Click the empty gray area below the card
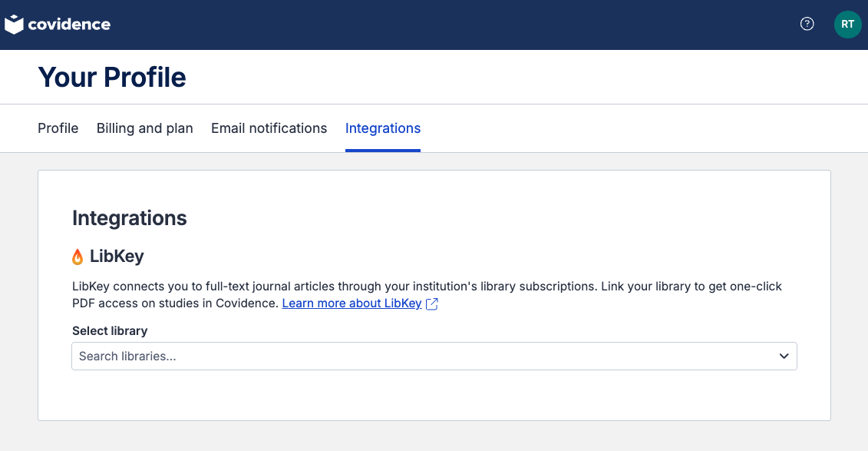This screenshot has height=451, width=868. 434,436
